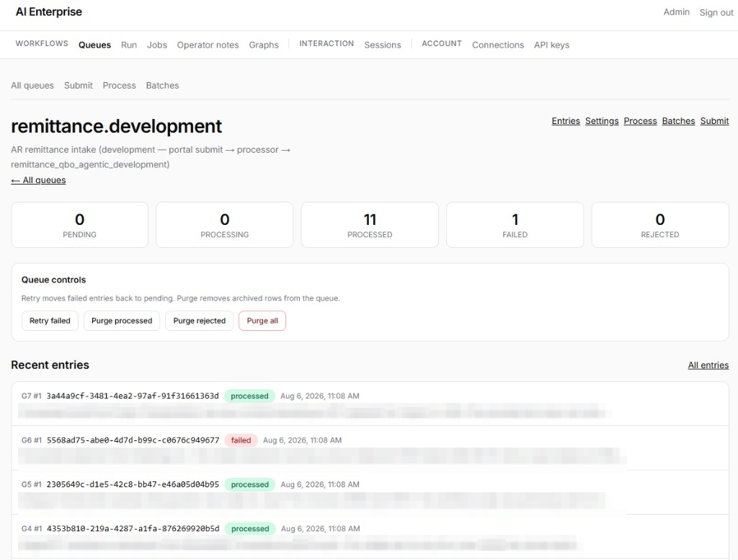This screenshot has width=738, height=560.
Task: Go to the Run page
Action: pos(129,45)
